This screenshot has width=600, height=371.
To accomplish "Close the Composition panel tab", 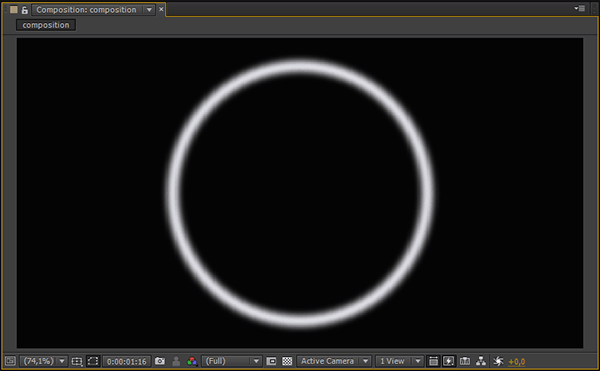I will pyautogui.click(x=161, y=9).
